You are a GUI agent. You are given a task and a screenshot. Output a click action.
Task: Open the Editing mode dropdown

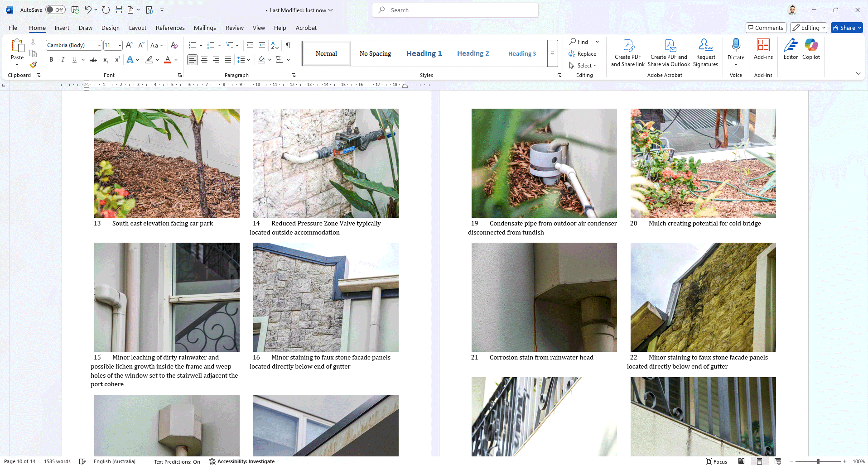(809, 28)
